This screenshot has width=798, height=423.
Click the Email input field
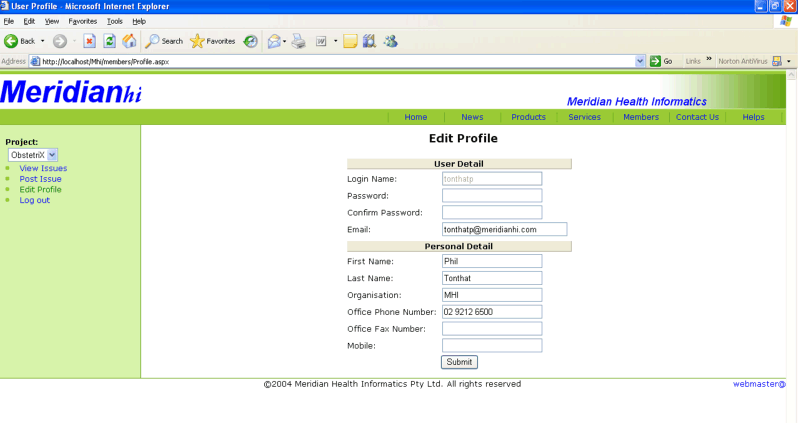504,229
